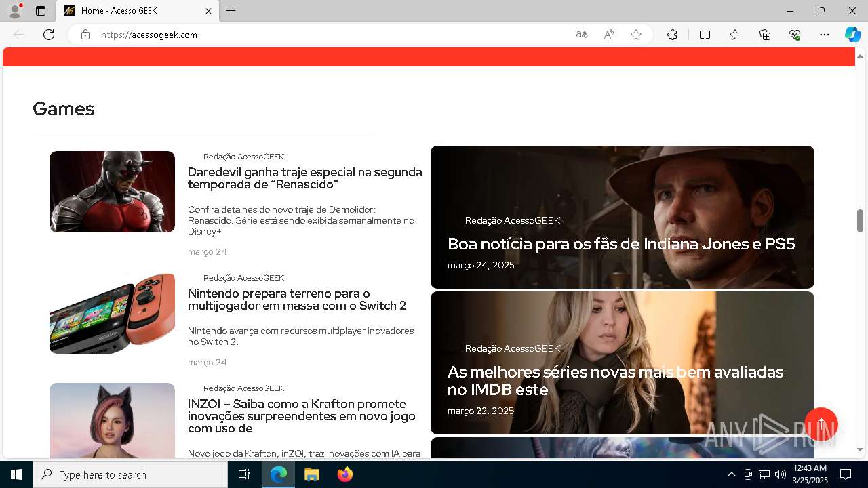Open the Daredevil article thumbnail
The height and width of the screenshot is (488, 868).
click(x=112, y=192)
